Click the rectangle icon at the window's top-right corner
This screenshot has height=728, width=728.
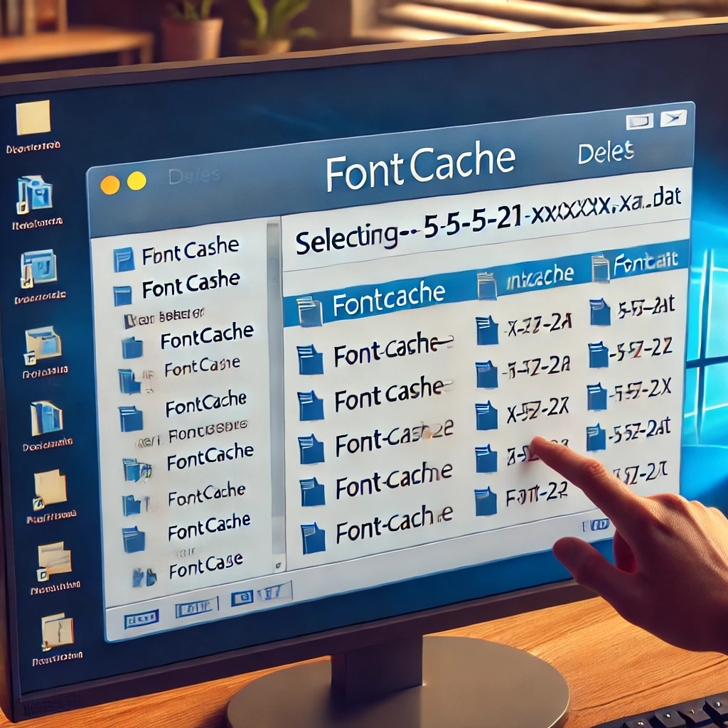(x=639, y=122)
